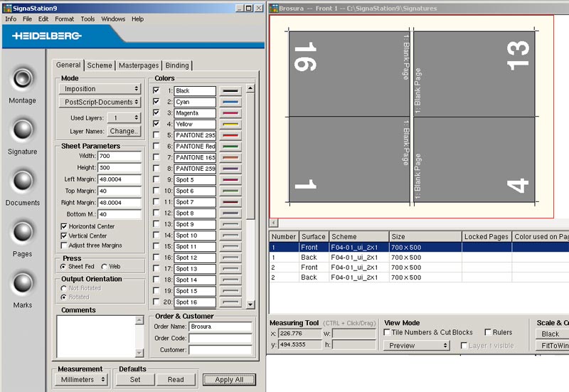Click the Brosura window title icon
The image size is (569, 392).
tap(274, 8)
